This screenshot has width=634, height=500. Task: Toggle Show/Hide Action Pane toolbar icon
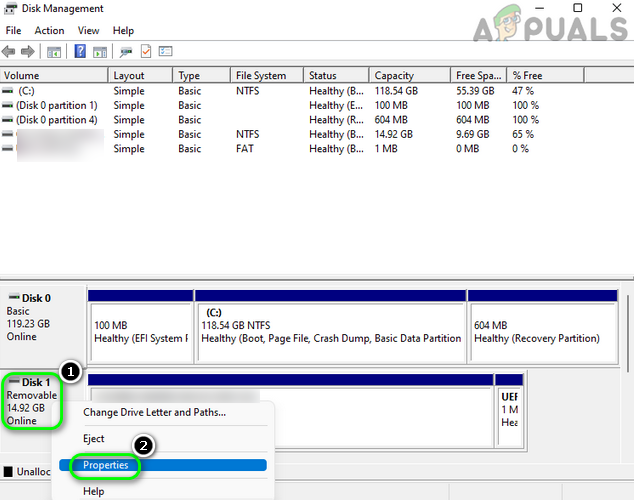click(x=100, y=52)
